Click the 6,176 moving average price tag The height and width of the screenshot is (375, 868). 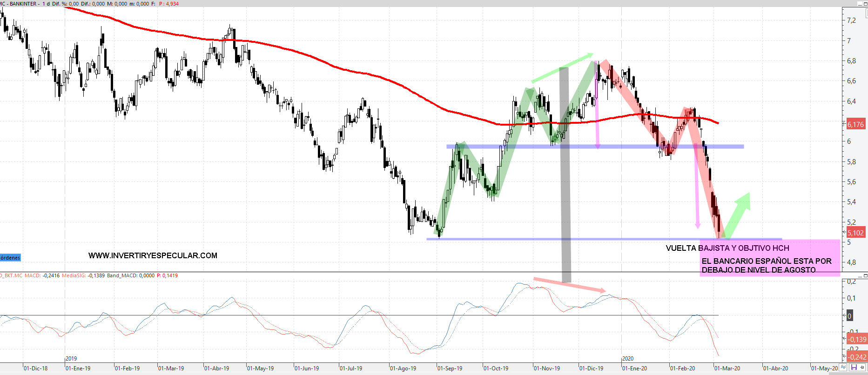coord(855,124)
